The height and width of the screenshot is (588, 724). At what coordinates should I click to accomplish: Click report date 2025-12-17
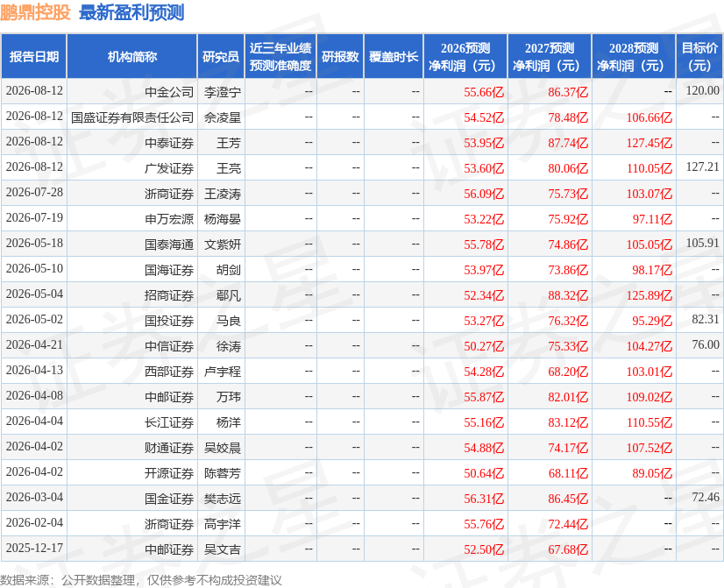[x=34, y=548]
